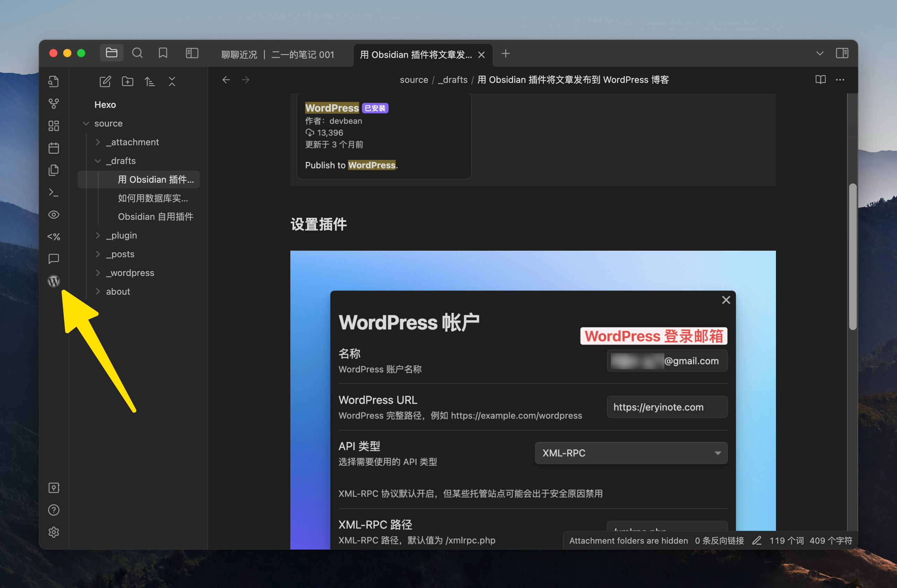Collapse all folders using the collapse icon

172,81
